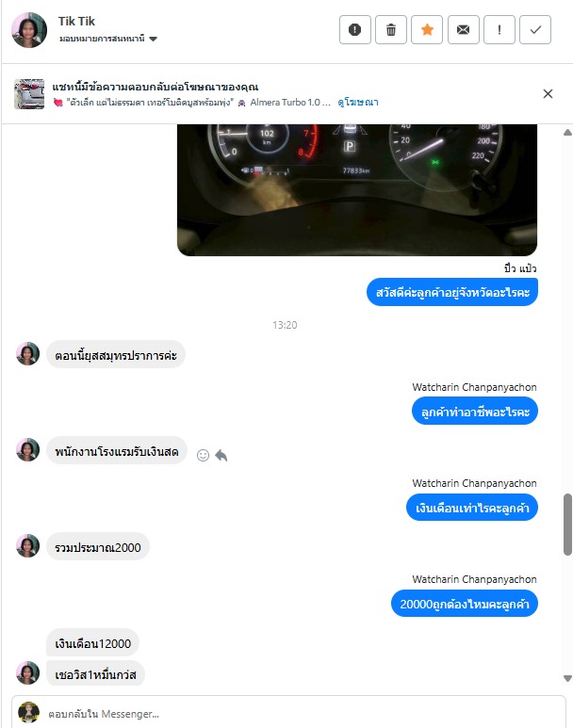Image resolution: width=573 pixels, height=728 pixels.
Task: Click scrollbar down arrow in chat
Action: [567, 678]
